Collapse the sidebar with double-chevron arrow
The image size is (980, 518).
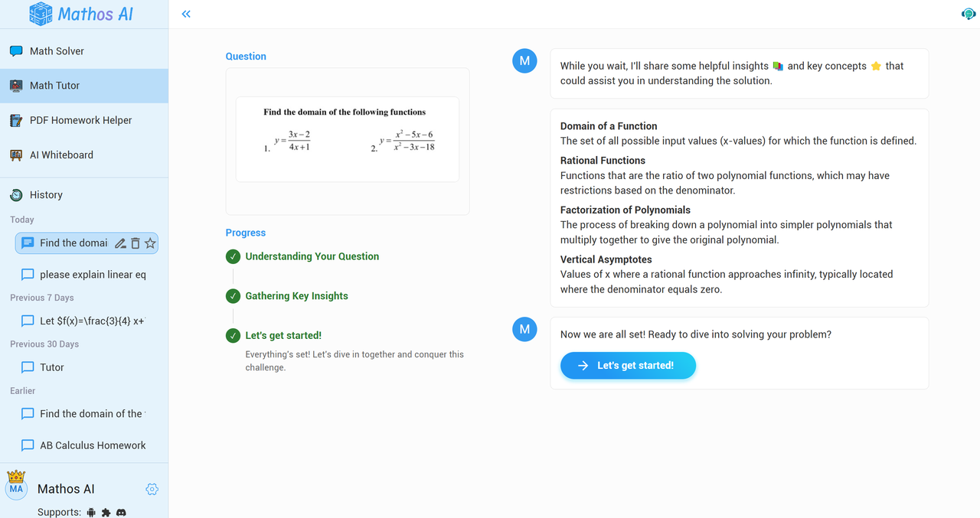click(x=186, y=14)
